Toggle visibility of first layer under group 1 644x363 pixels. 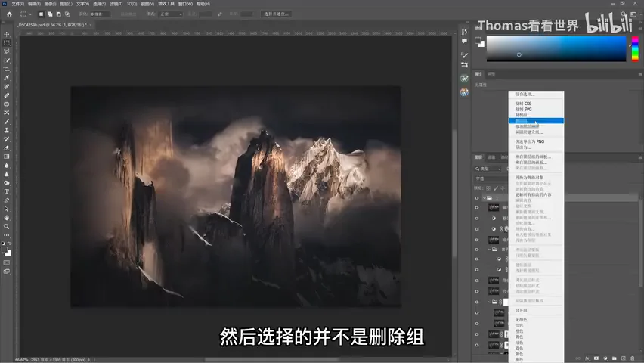point(477,208)
